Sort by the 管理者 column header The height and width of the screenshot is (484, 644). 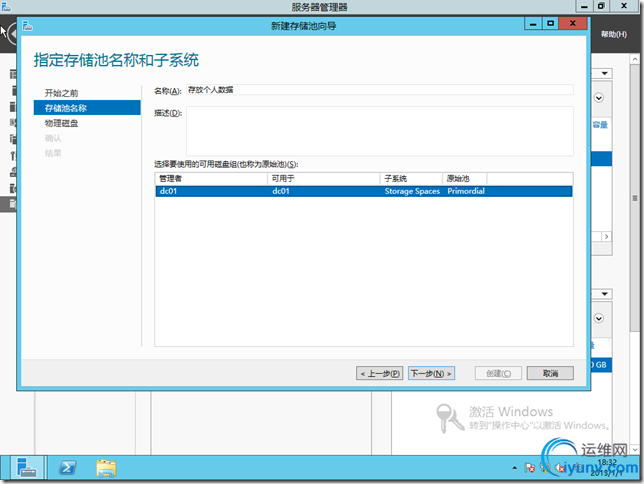click(x=211, y=179)
